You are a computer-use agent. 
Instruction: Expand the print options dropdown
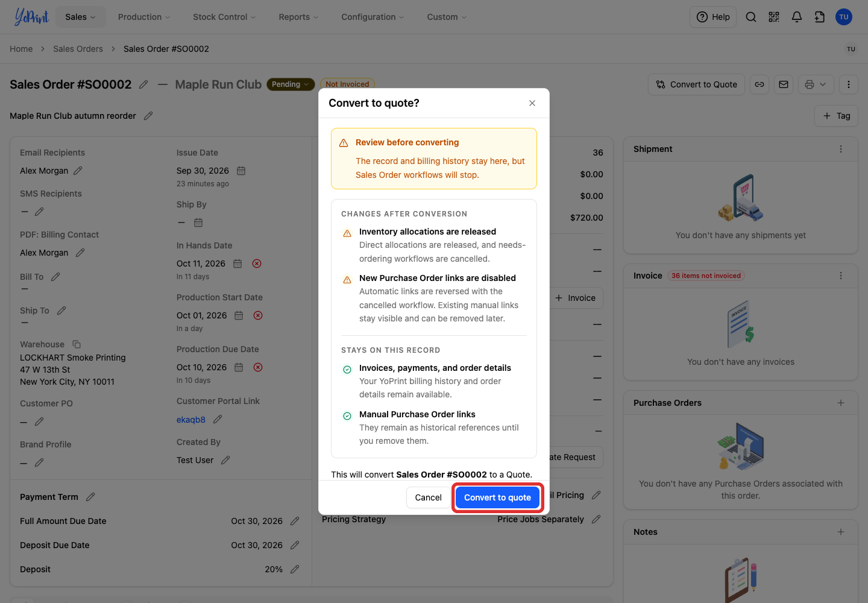coord(816,84)
